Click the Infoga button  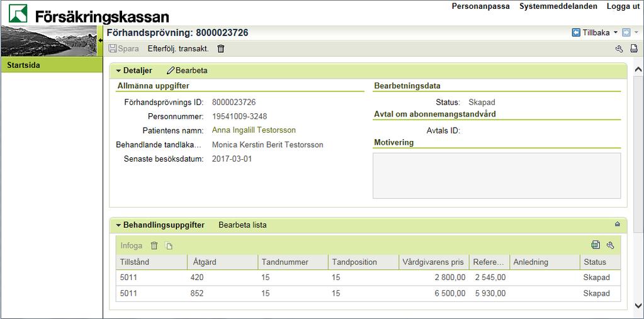132,245
